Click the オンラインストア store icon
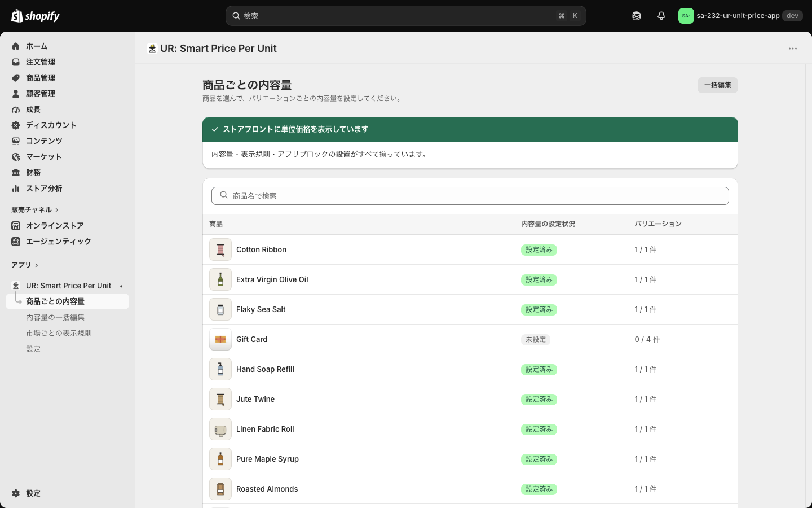This screenshot has width=812, height=508. pos(16,226)
